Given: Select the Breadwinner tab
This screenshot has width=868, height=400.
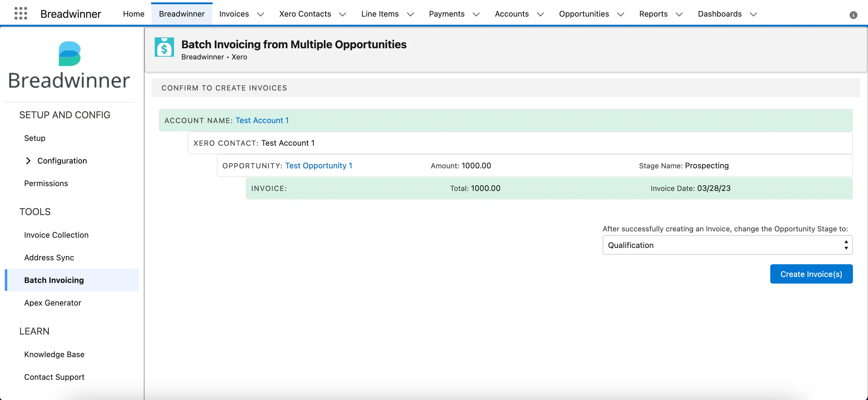Looking at the screenshot, I should [182, 14].
